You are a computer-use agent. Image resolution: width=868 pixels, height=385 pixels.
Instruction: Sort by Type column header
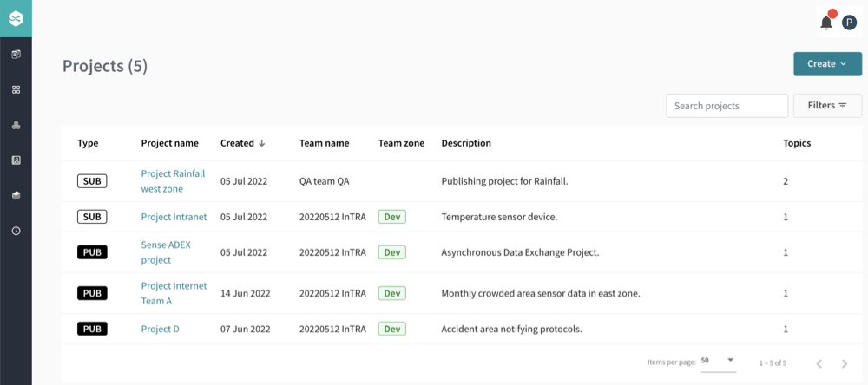88,143
